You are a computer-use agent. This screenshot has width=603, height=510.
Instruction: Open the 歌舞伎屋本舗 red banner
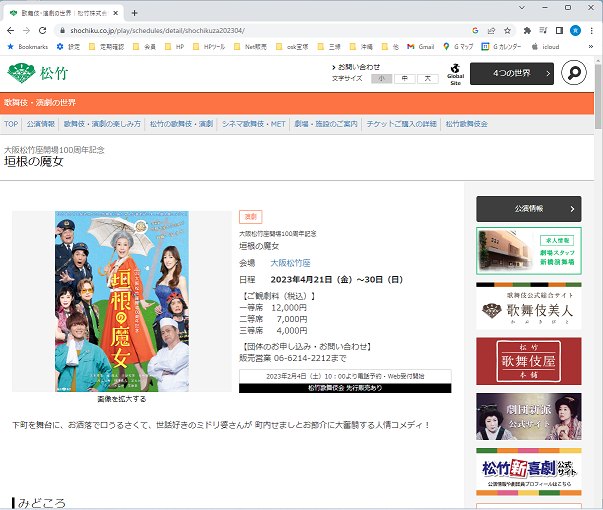coord(529,361)
